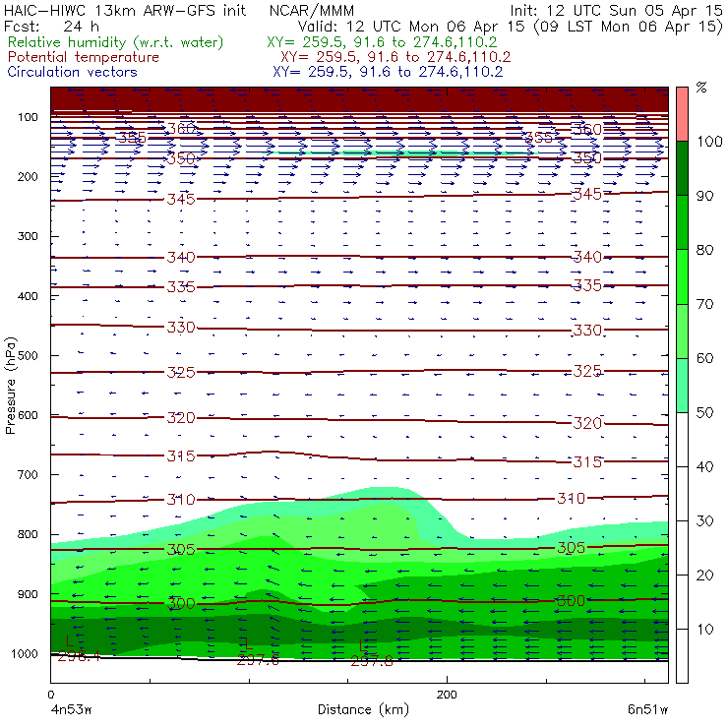This screenshot has height=728, width=728.
Task: Click the '6n51w' end location label
Action: (647, 710)
